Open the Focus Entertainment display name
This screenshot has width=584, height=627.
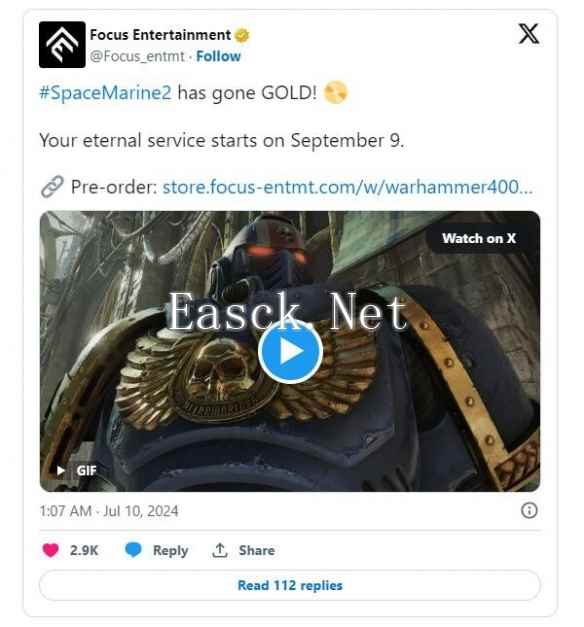pyautogui.click(x=160, y=35)
